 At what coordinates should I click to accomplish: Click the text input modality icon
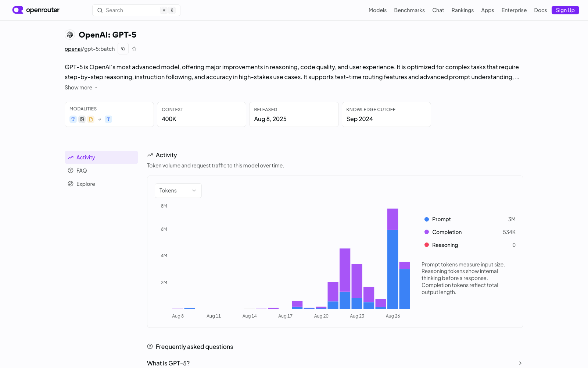click(x=73, y=119)
